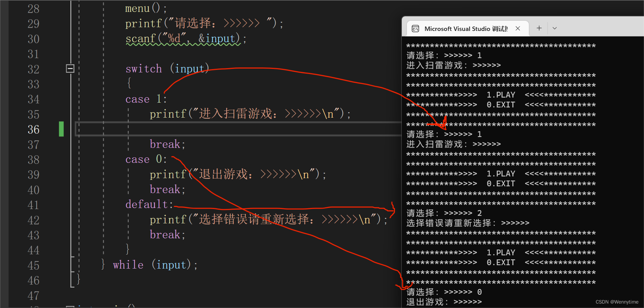This screenshot has width=644, height=308.
Task: Click the case 1: label
Action: [146, 99]
